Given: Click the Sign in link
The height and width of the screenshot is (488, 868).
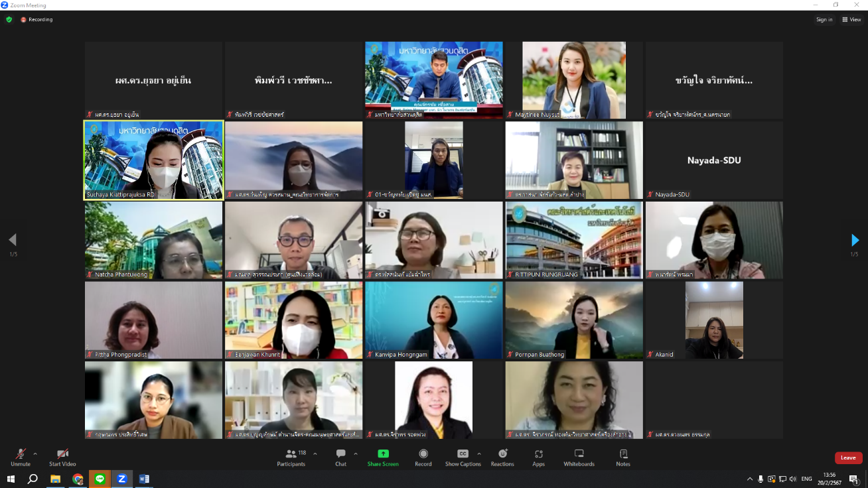Looking at the screenshot, I should 824,19.
